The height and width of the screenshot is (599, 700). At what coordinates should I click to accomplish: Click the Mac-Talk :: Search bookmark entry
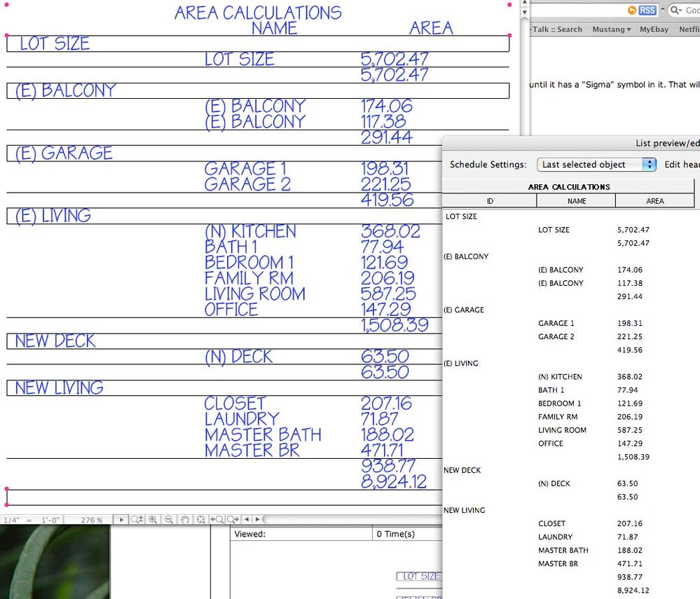click(557, 29)
